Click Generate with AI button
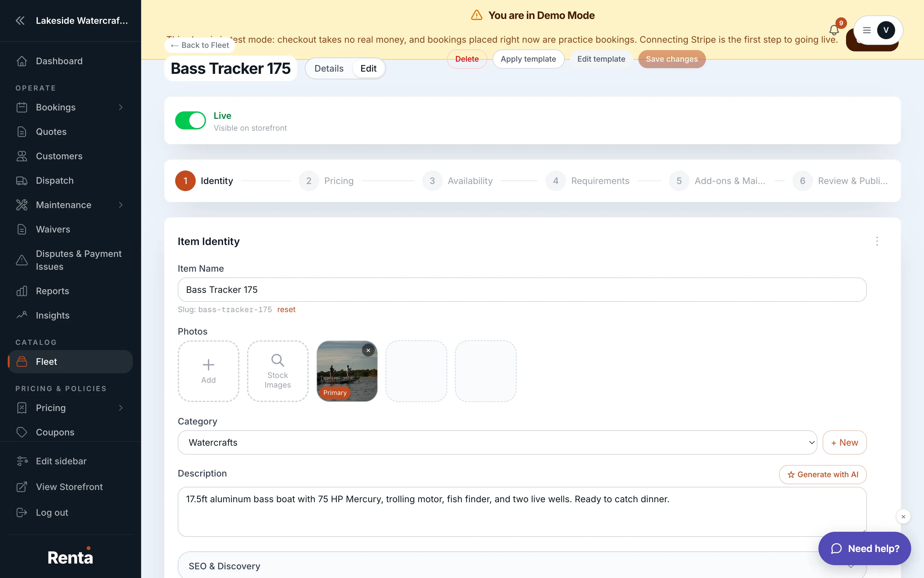 tap(822, 474)
